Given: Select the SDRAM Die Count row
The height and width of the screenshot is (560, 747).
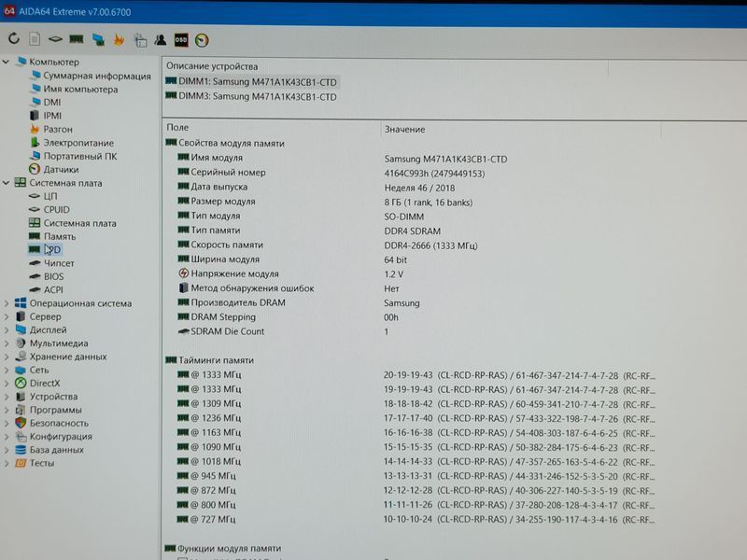Looking at the screenshot, I should point(410,331).
